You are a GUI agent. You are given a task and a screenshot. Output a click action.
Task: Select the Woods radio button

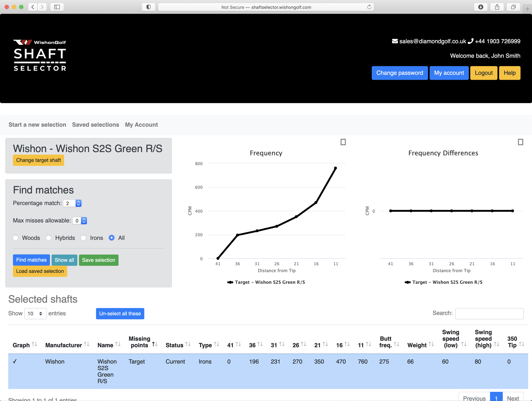click(x=16, y=238)
